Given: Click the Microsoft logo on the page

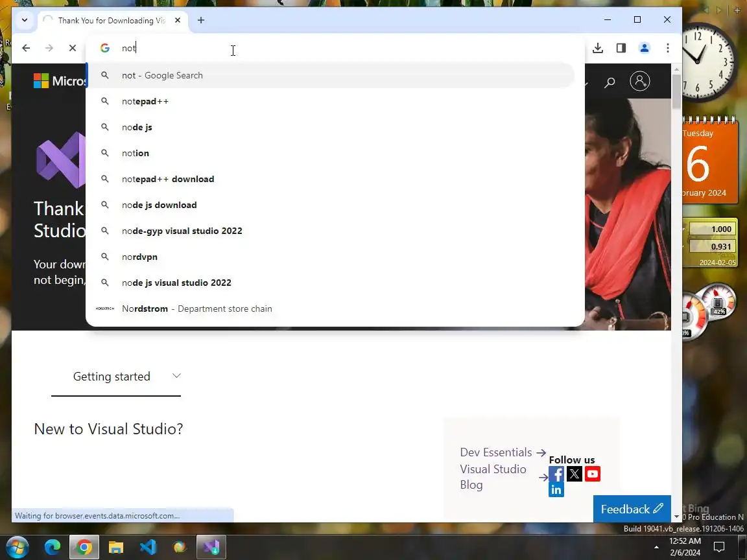Looking at the screenshot, I should [60, 81].
